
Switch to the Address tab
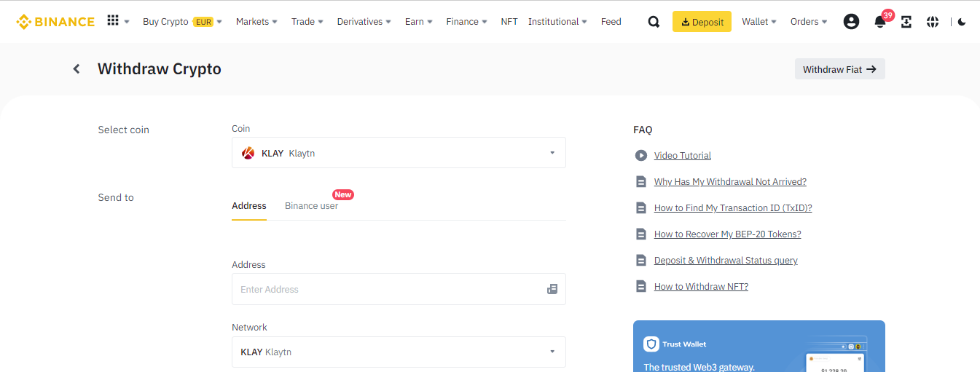click(249, 206)
